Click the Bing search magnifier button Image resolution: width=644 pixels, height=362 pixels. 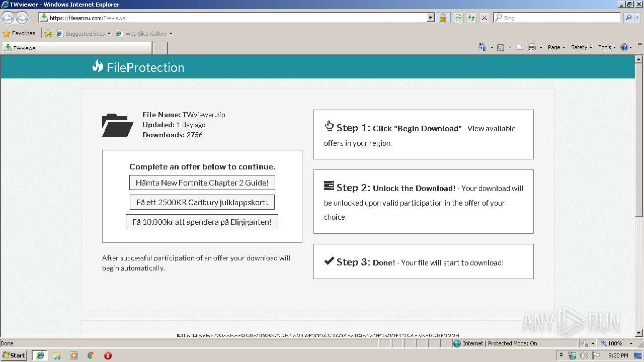click(x=628, y=18)
